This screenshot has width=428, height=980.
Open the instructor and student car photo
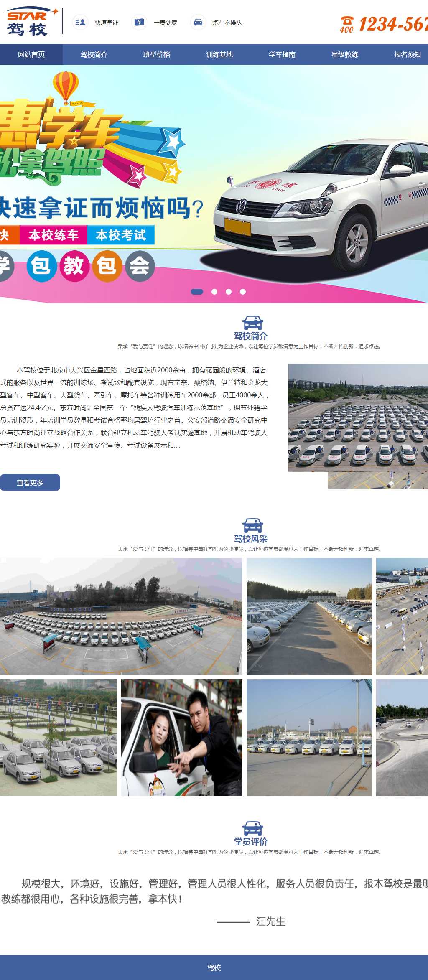pos(182,738)
